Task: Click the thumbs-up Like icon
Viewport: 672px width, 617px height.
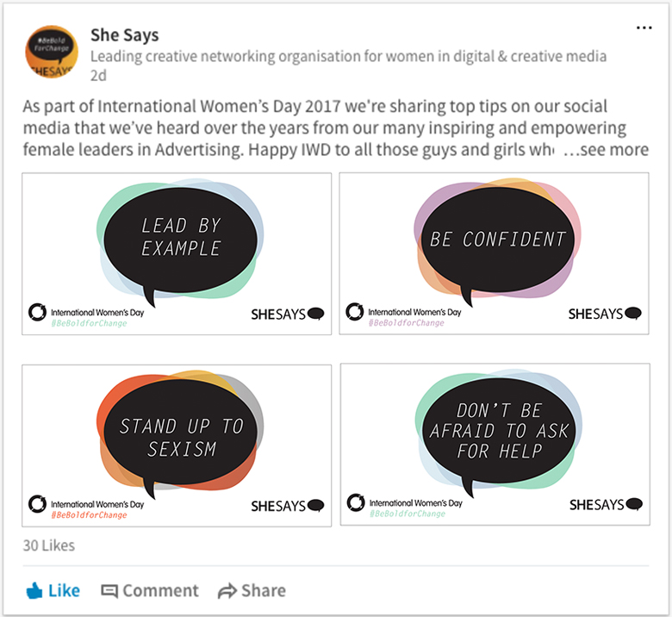Action: tap(34, 591)
